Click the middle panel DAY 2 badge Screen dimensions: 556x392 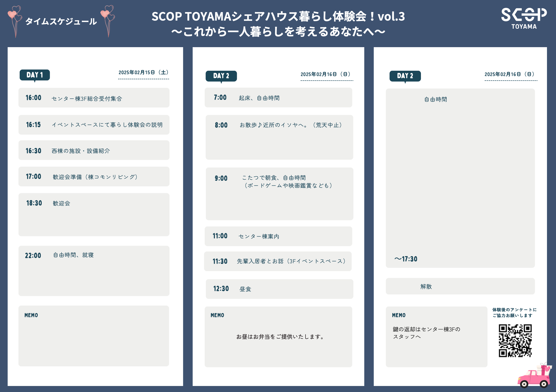[221, 76]
